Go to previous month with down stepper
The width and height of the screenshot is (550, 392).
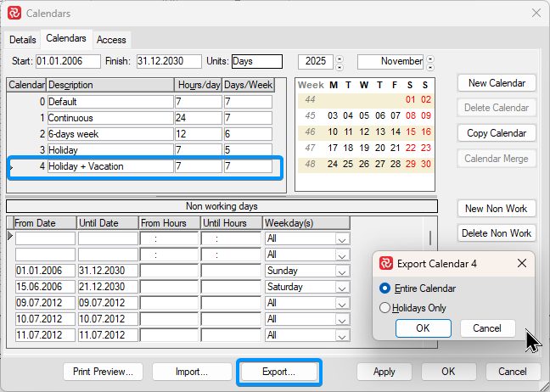pyautogui.click(x=430, y=67)
